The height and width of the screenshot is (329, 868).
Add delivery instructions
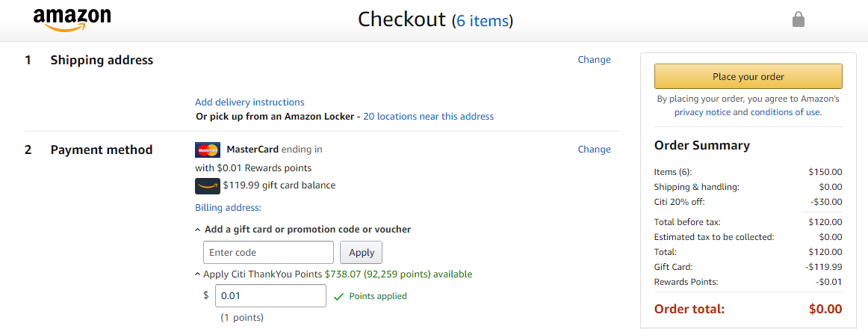click(249, 102)
